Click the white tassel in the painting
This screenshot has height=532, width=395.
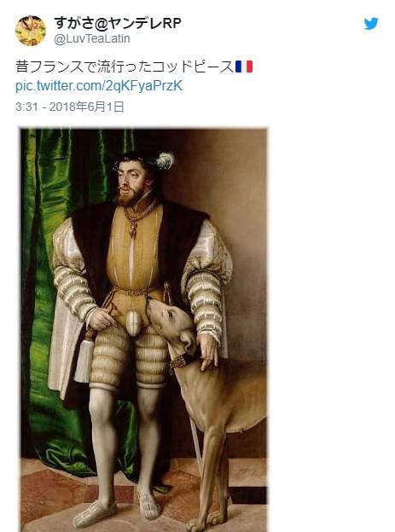(83, 361)
